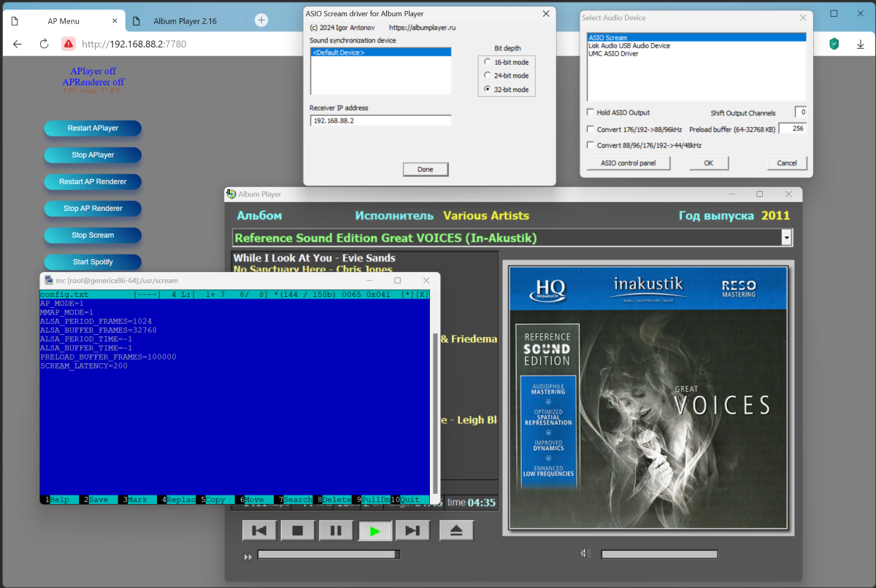The height and width of the screenshot is (588, 876).
Task: Click the browser download icon
Action: [x=860, y=44]
